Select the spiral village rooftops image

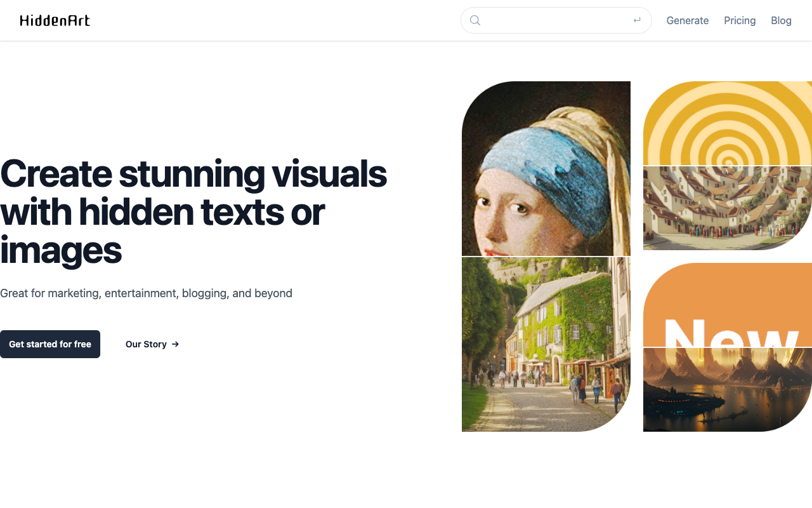point(728,208)
